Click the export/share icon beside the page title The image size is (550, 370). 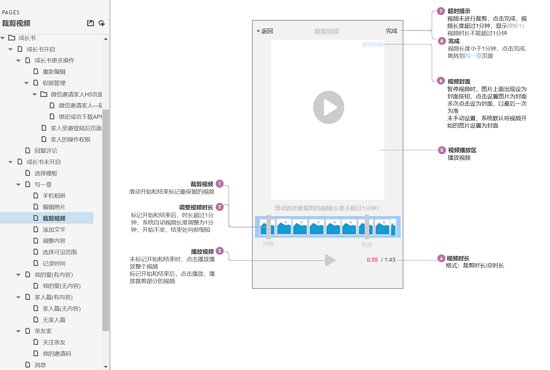point(90,23)
